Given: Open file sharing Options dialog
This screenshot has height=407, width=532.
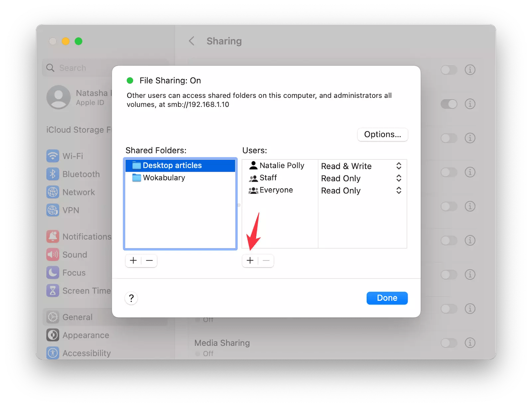Looking at the screenshot, I should [x=382, y=134].
